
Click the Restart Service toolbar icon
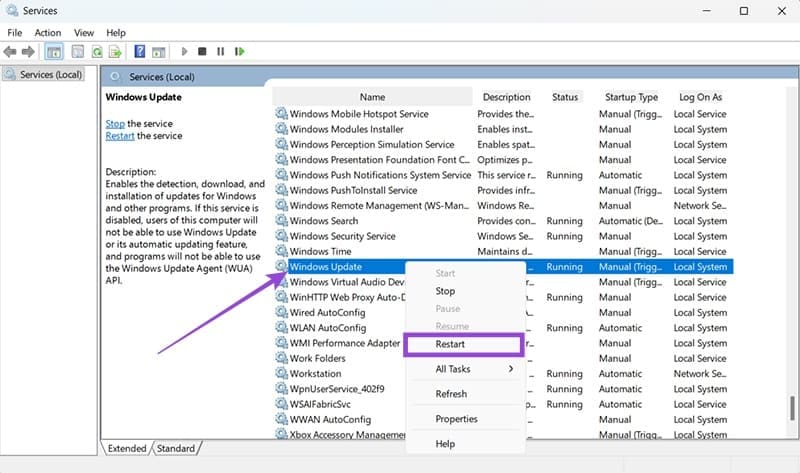(x=238, y=51)
